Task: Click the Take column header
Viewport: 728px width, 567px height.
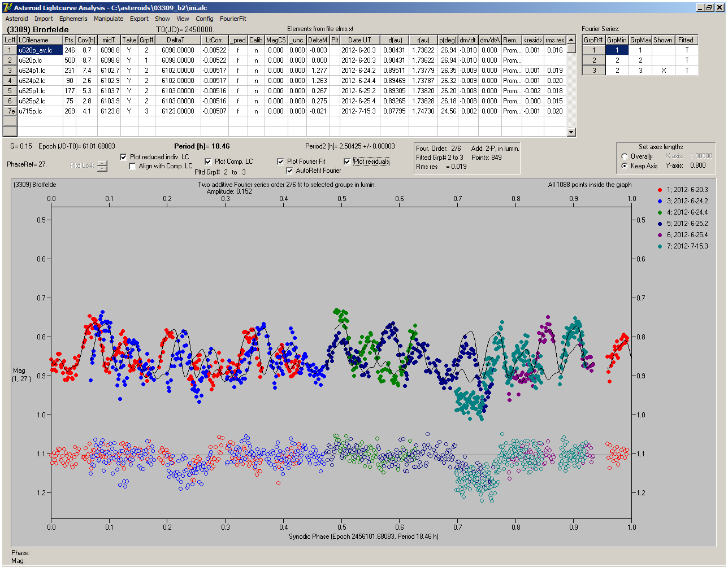Action: (129, 40)
